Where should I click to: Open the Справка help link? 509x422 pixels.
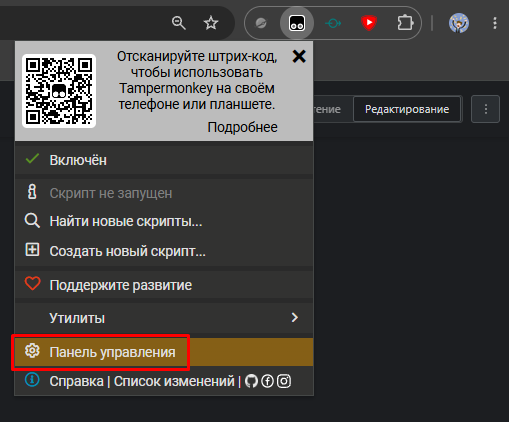click(76, 381)
